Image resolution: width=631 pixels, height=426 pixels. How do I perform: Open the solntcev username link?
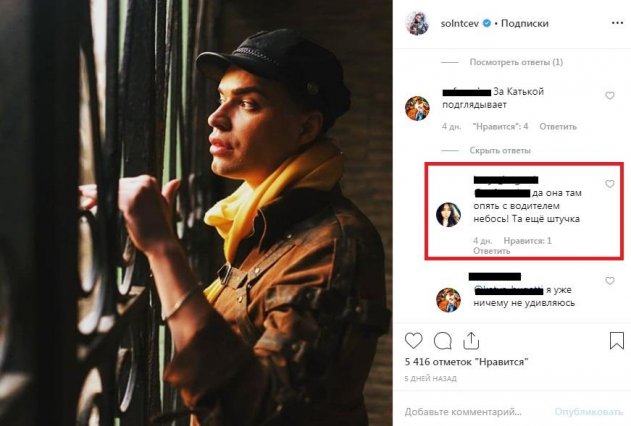tap(458, 24)
